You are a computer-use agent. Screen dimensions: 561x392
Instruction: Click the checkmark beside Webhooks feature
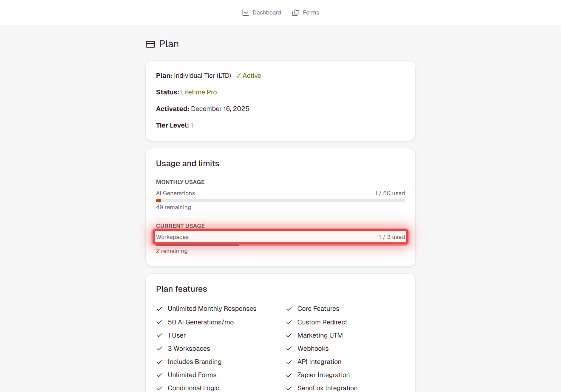[x=289, y=348]
